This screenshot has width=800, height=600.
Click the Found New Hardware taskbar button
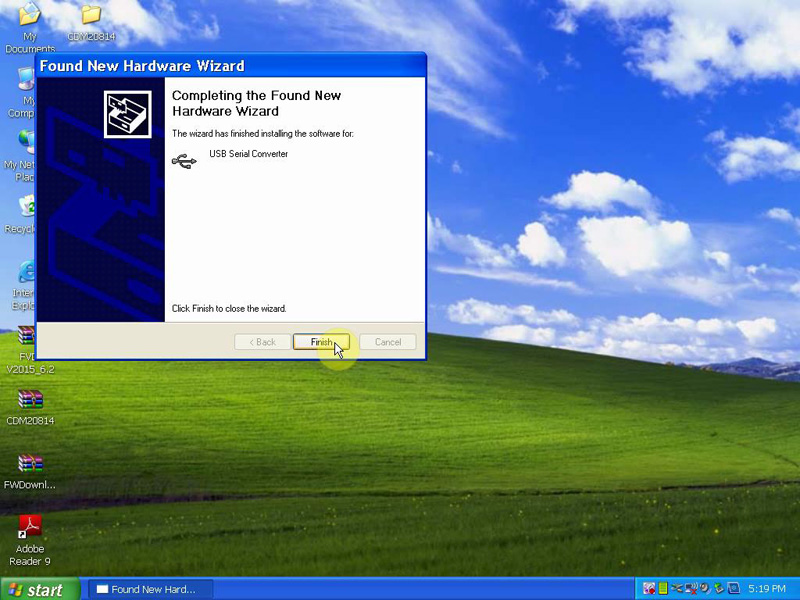pos(152,590)
